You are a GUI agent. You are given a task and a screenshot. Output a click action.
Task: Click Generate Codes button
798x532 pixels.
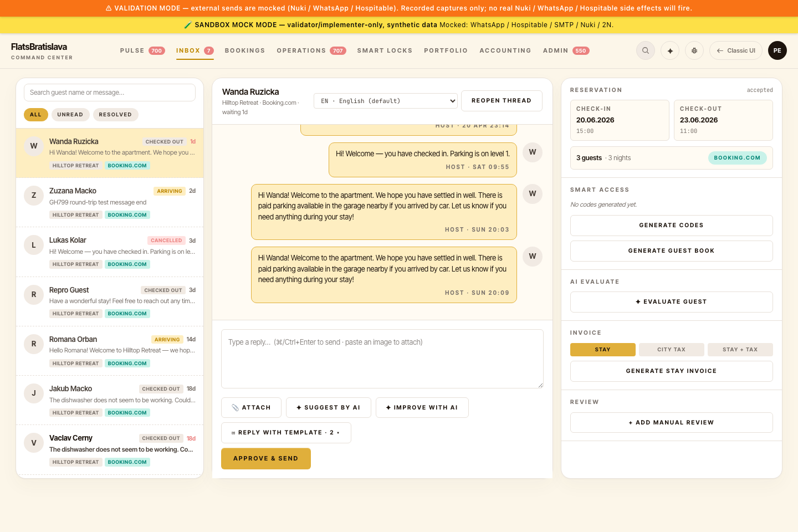point(672,226)
